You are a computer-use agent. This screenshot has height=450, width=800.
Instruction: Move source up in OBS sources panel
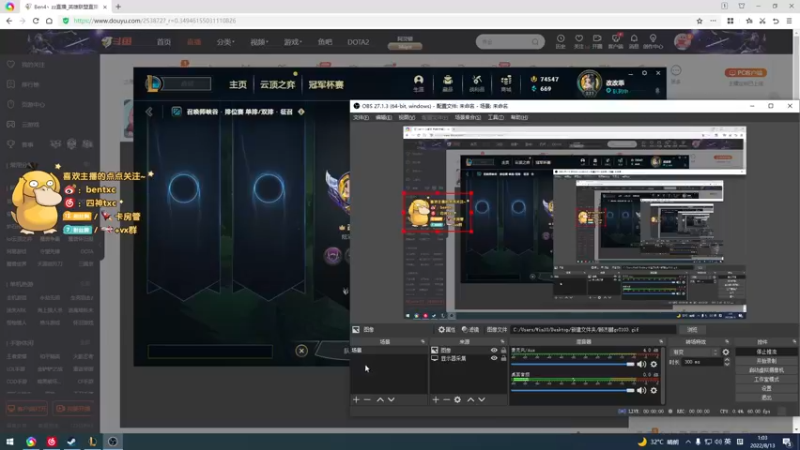pos(470,399)
